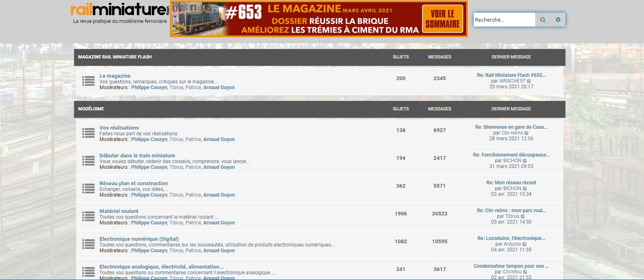The width and height of the screenshot is (644, 280).
Task: Open last message Condensateur tampon pour une
Action: pyautogui.click(x=511, y=266)
